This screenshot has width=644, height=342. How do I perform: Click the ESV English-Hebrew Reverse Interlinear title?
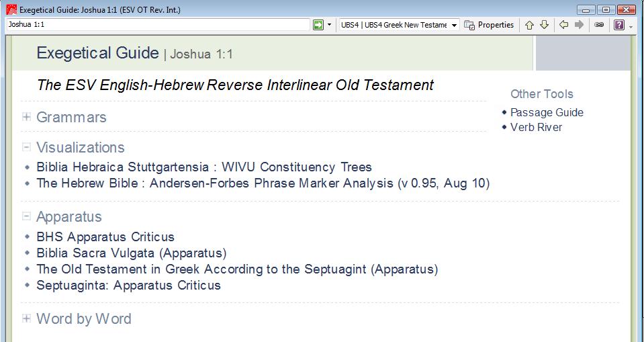pos(235,85)
